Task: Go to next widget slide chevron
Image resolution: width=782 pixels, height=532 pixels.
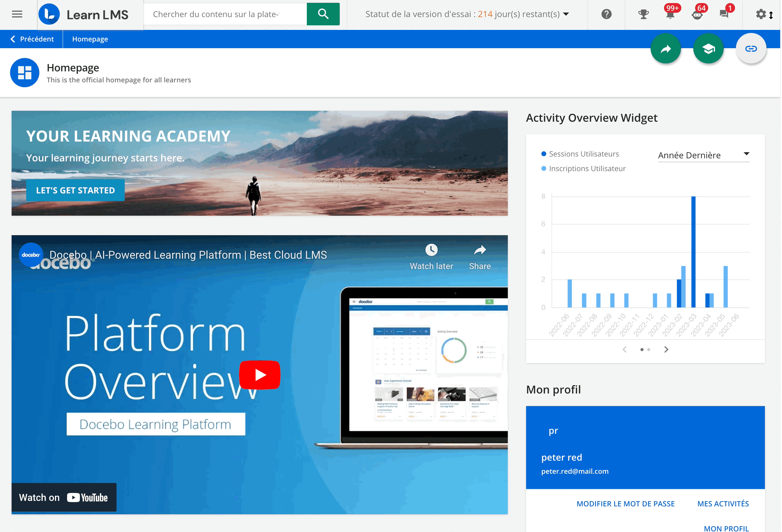Action: pyautogui.click(x=666, y=350)
